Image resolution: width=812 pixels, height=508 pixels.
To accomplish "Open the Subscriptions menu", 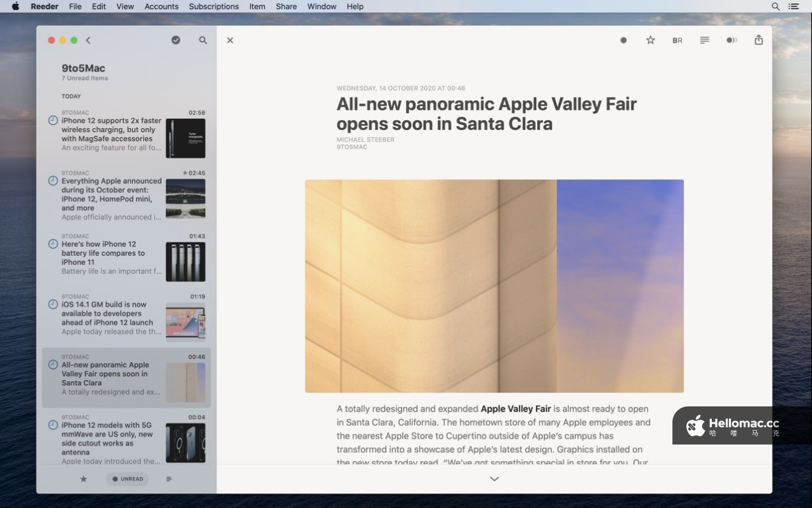I will 214,6.
